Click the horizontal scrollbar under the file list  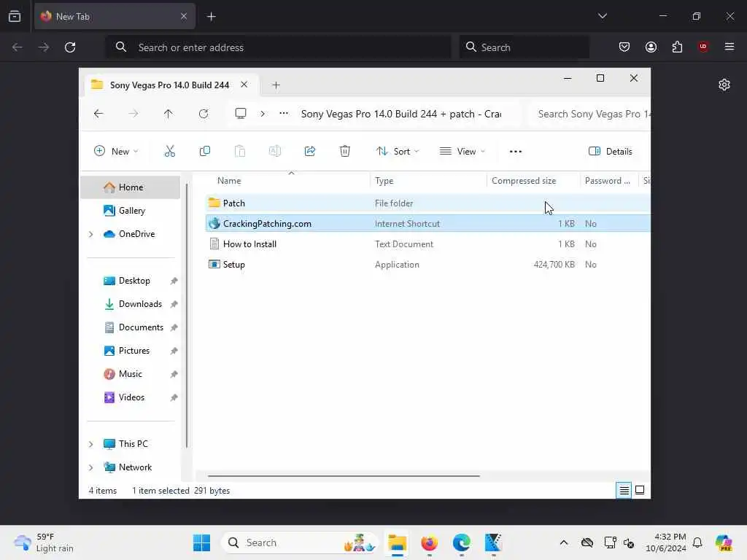pyautogui.click(x=344, y=475)
